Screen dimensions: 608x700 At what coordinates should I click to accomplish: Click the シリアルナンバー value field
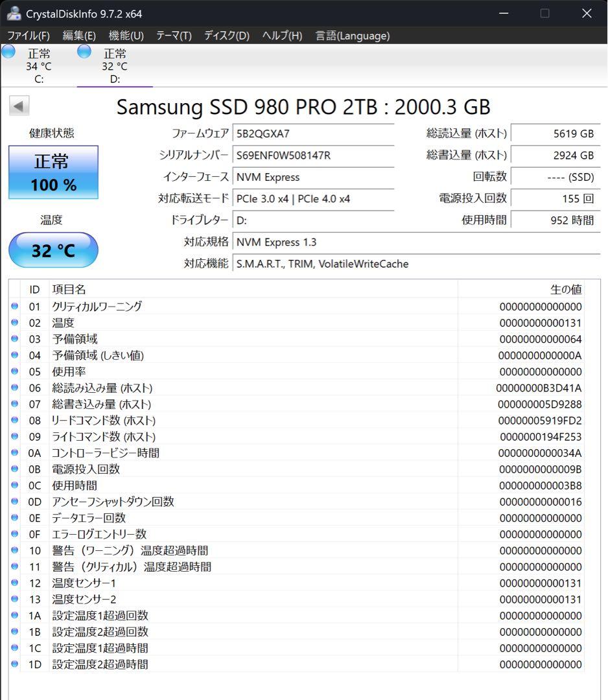click(313, 156)
